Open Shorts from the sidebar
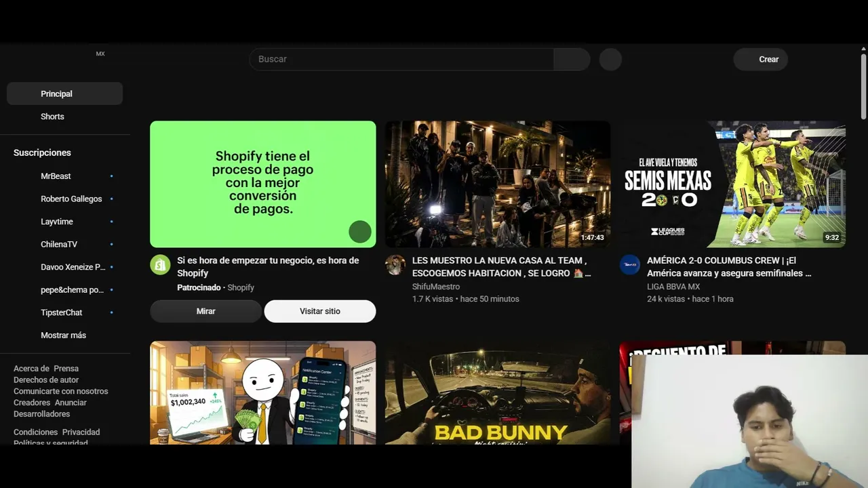This screenshot has width=868, height=488. [x=64, y=117]
